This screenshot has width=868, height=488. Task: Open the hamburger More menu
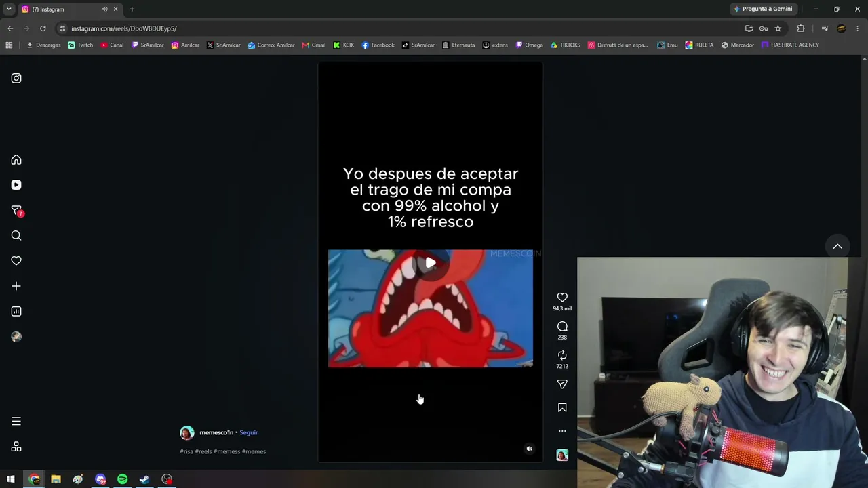point(16,422)
